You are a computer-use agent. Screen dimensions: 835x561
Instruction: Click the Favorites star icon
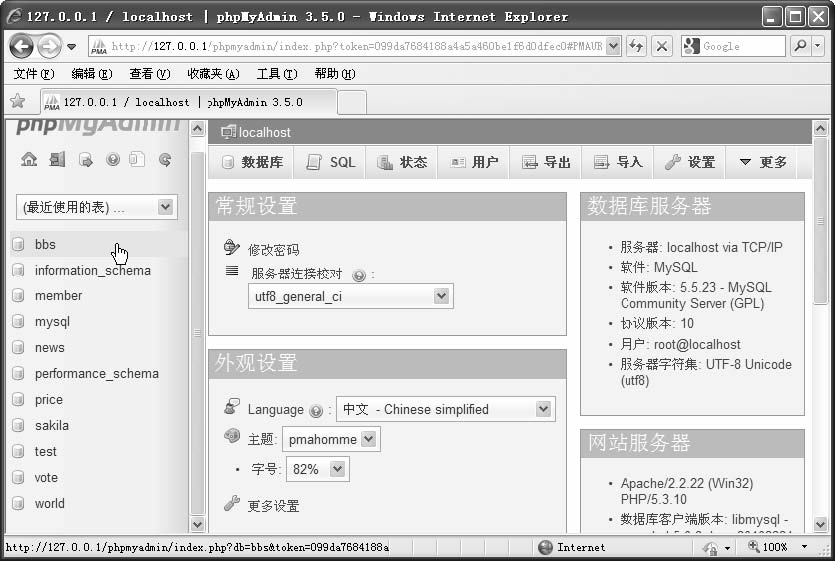coord(18,101)
